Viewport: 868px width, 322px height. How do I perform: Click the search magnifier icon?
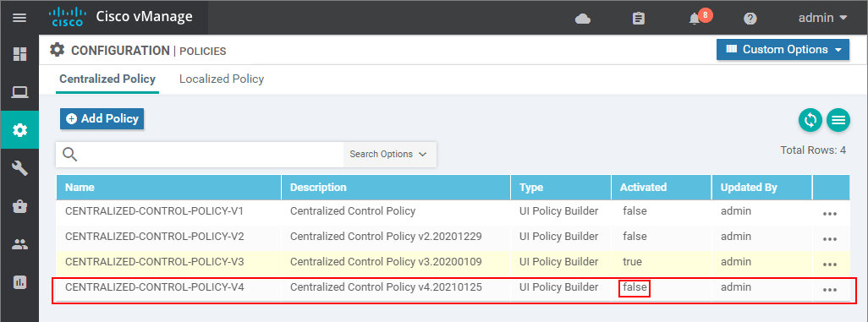tap(70, 155)
